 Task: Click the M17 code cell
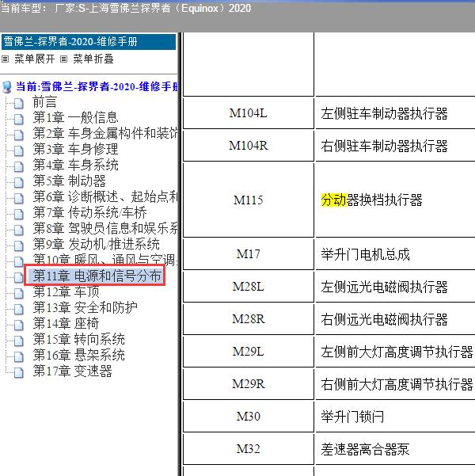tap(249, 253)
